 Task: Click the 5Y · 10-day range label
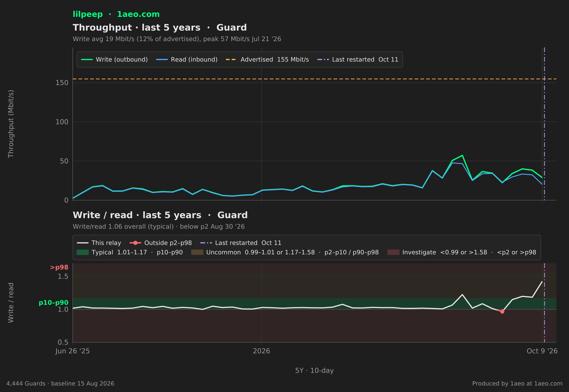[315, 371]
